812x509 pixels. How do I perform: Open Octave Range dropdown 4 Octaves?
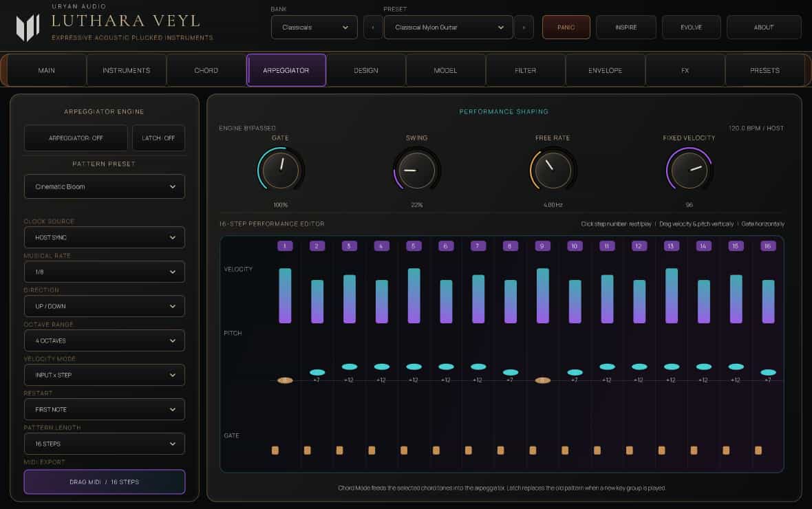104,340
